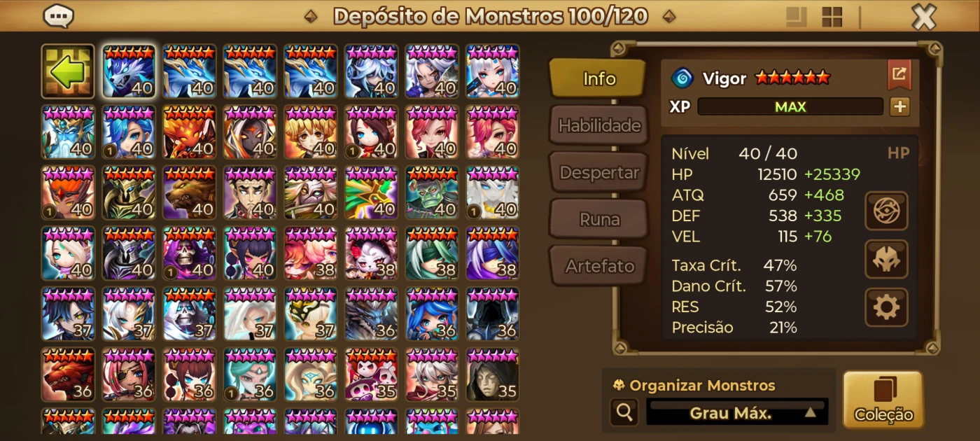The image size is (980, 441).
Task: Open the eye-shaped rune view icon
Action: [x=886, y=211]
